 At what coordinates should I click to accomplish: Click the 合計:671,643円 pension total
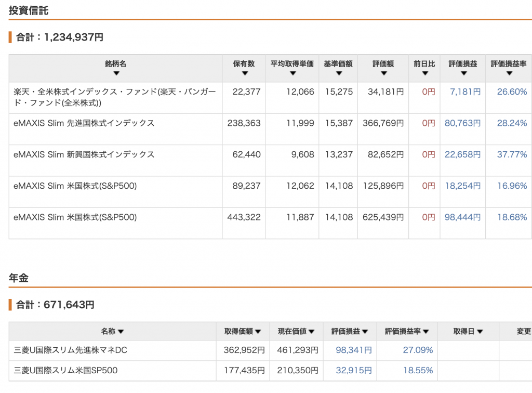pyautogui.click(x=55, y=305)
